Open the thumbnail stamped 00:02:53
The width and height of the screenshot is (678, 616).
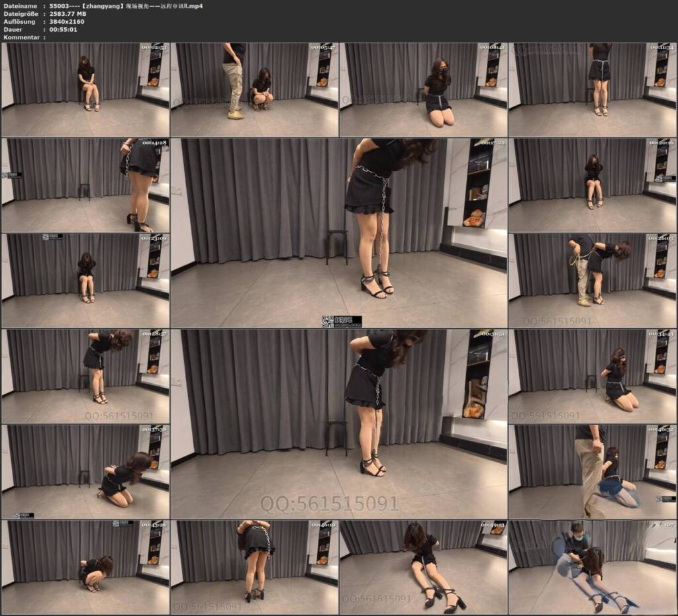(x=85, y=89)
